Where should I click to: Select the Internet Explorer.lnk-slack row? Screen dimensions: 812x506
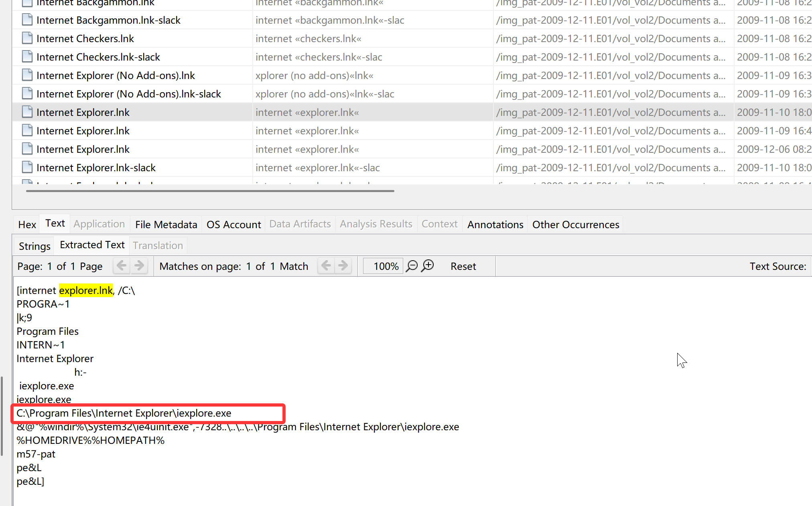(x=96, y=168)
